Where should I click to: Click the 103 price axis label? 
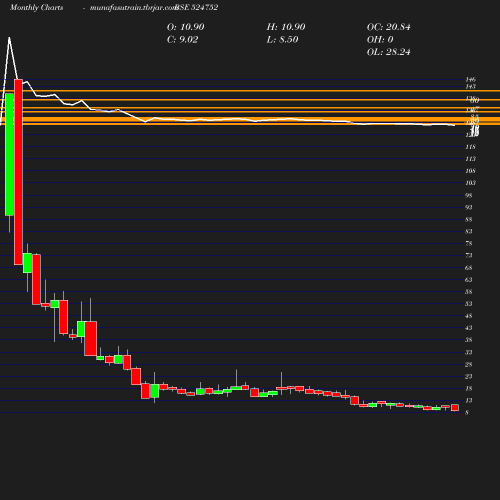coord(470,183)
